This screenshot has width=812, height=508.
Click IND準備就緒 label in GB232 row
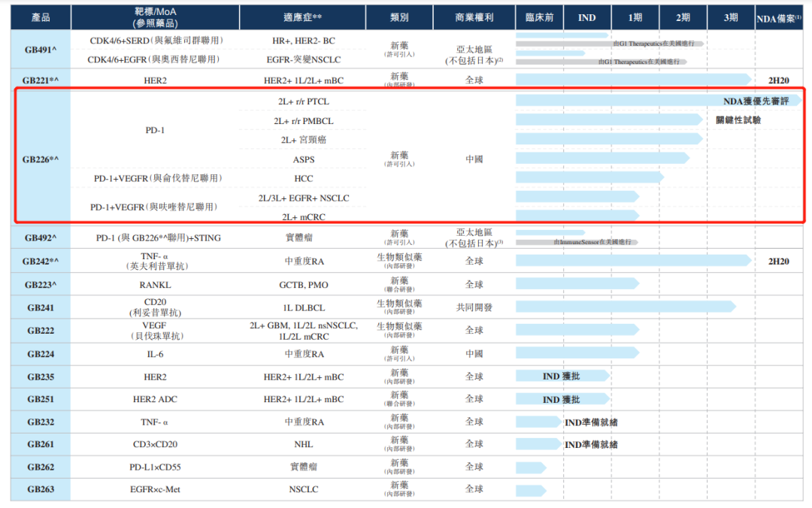[591, 422]
